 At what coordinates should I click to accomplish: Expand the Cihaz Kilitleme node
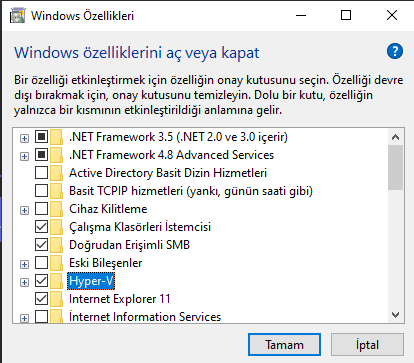pyautogui.click(x=24, y=210)
